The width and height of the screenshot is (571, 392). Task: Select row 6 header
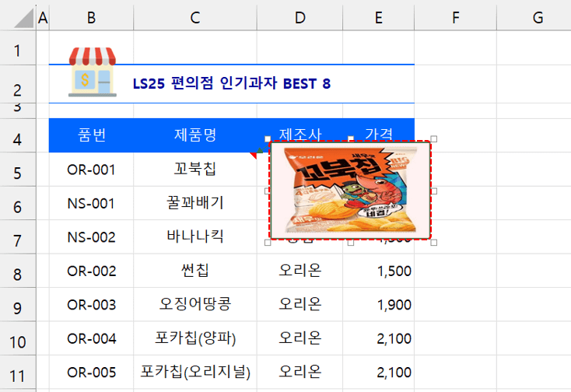click(x=17, y=203)
